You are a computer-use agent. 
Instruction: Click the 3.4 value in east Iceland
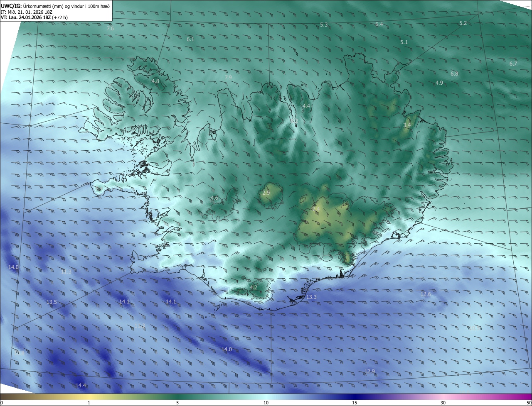point(407,125)
